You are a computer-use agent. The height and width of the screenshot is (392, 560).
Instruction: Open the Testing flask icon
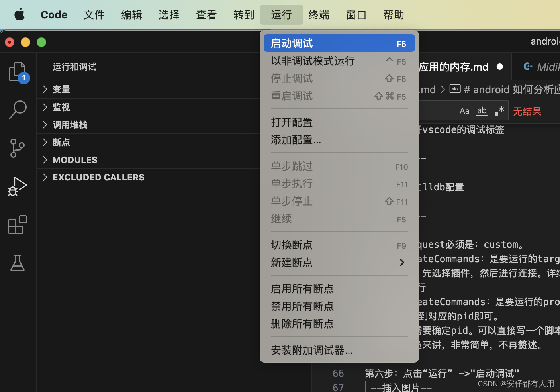(x=18, y=263)
